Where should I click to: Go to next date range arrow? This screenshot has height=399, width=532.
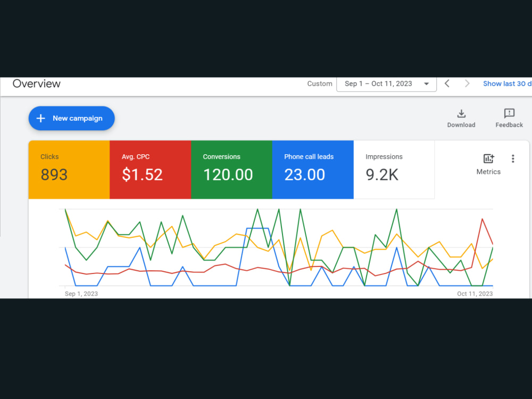(x=467, y=84)
